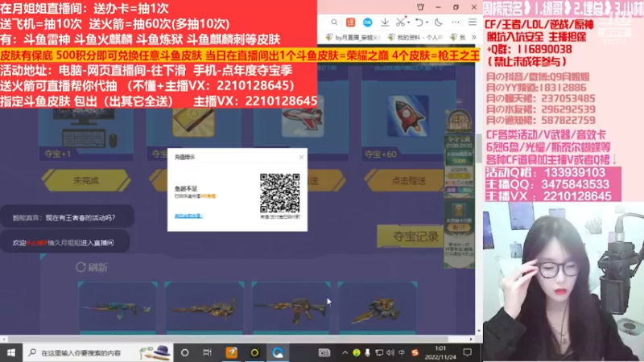
Task: Click the browser search magnifier icon
Action: coord(334,23)
